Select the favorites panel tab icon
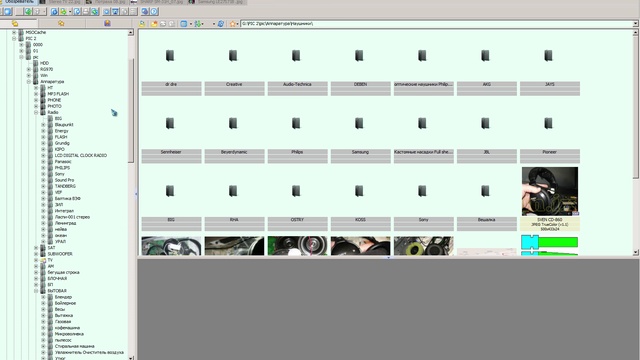Image resolution: width=640 pixels, height=360 pixels. (x=61, y=23)
